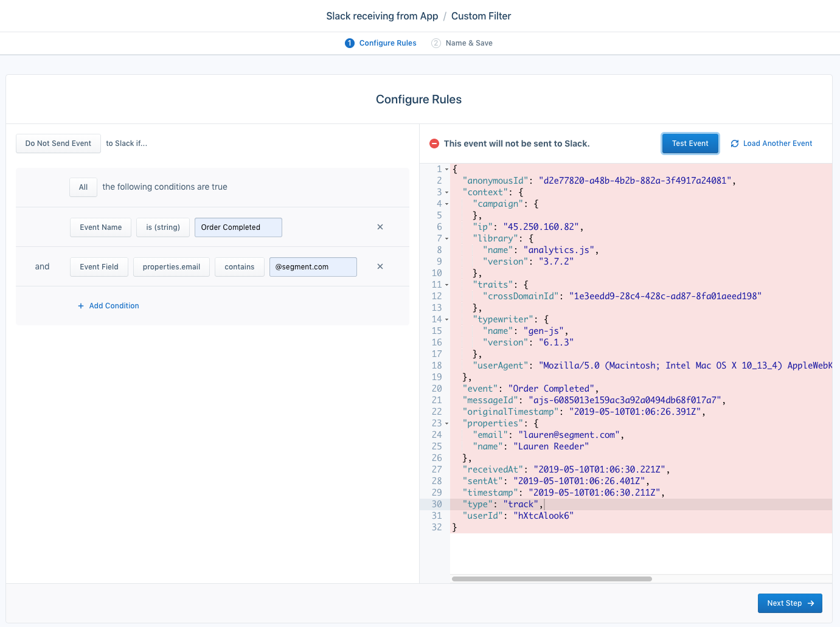Remove the properties.email condition with its X icon

click(x=380, y=266)
